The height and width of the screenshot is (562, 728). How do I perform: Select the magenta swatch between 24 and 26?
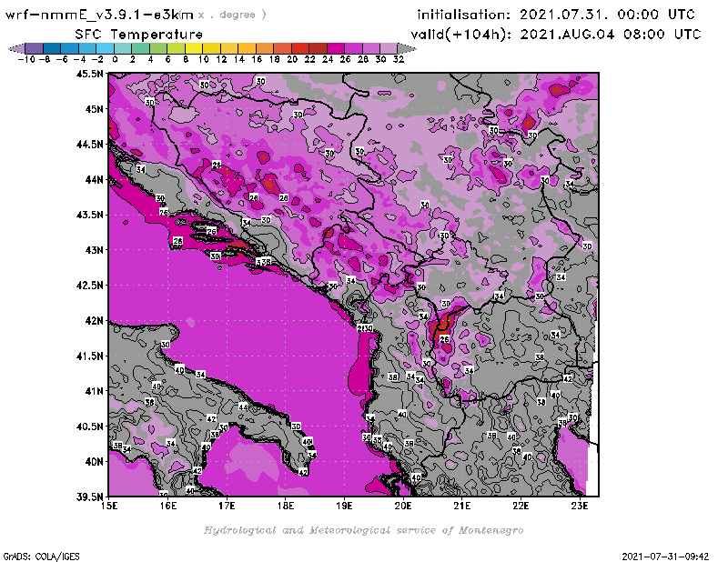click(x=336, y=48)
